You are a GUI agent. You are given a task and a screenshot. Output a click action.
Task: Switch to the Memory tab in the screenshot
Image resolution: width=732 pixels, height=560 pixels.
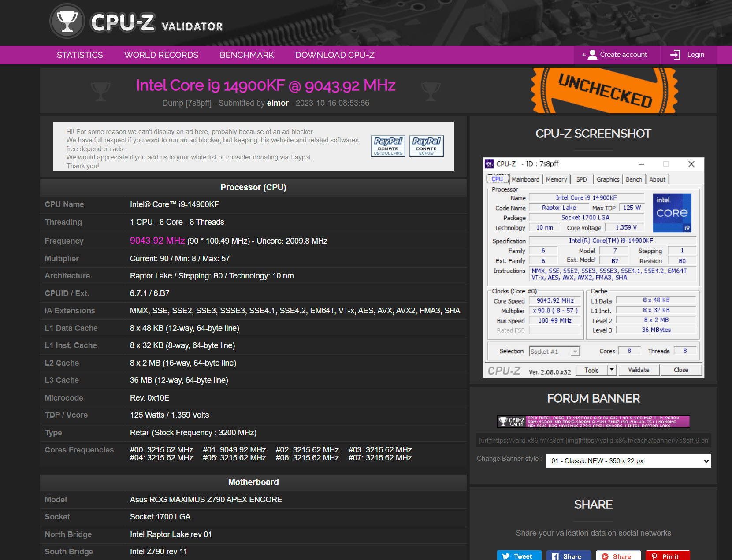pyautogui.click(x=556, y=179)
